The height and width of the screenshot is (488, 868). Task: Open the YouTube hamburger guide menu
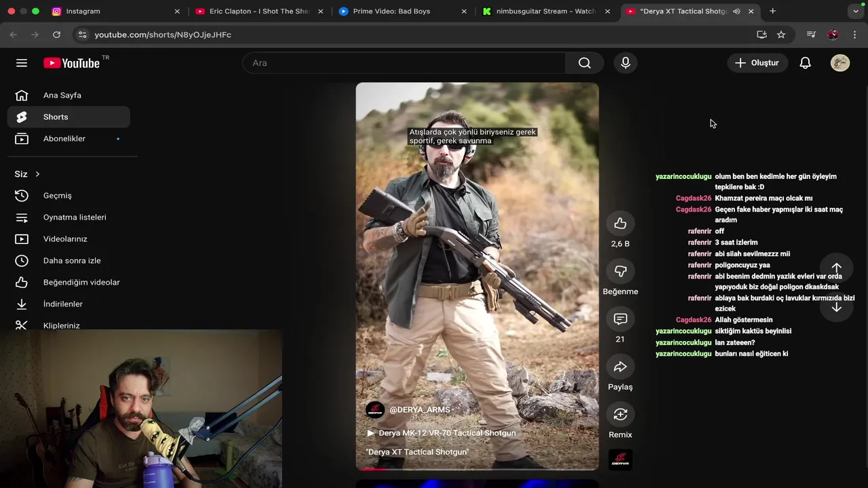tap(22, 63)
